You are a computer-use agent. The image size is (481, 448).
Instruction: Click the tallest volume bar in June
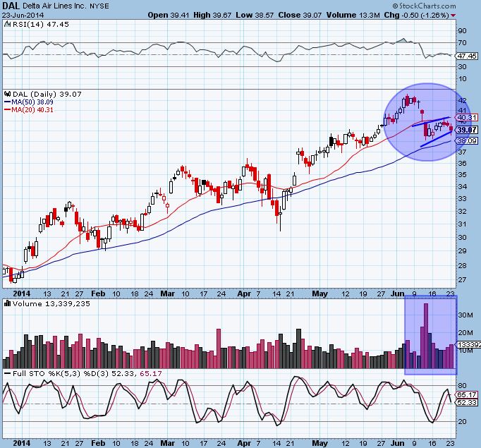pyautogui.click(x=426, y=336)
